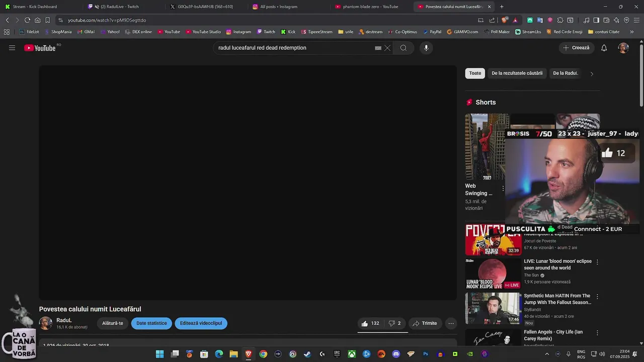Open the Brave wallet icon

pos(606,20)
